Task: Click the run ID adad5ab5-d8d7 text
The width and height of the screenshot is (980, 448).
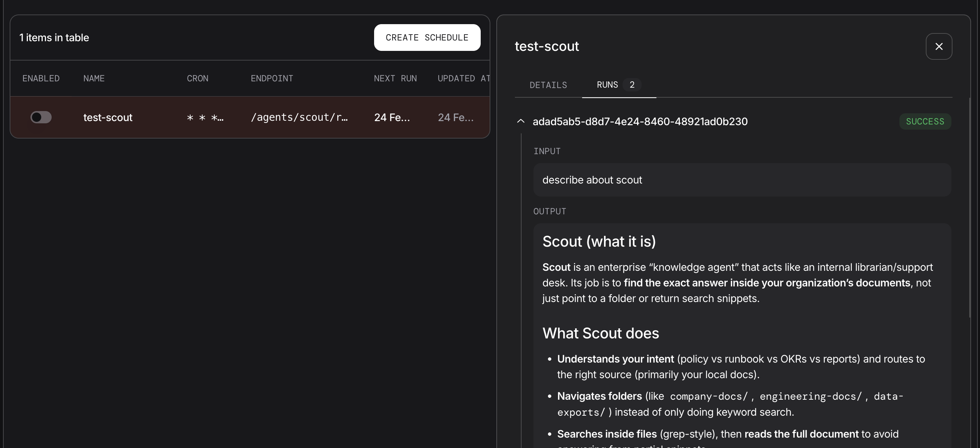Action: 639,121
